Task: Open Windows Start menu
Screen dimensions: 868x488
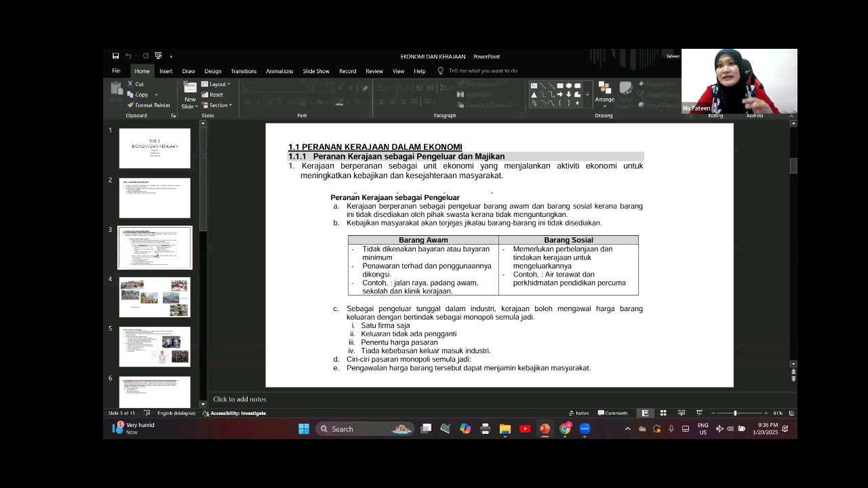Action: (x=304, y=428)
